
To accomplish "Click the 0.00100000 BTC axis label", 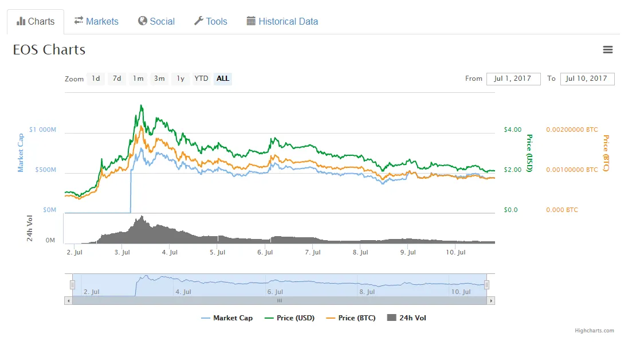I will point(572,170).
